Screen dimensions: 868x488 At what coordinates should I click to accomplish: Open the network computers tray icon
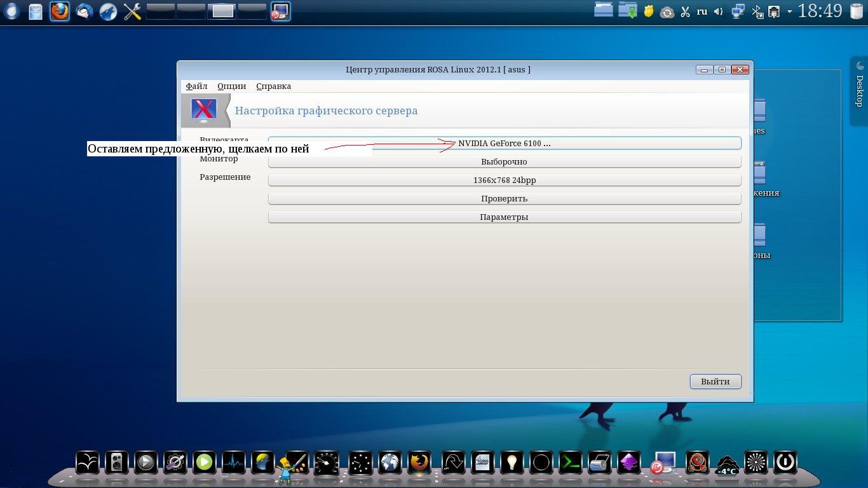tap(738, 11)
